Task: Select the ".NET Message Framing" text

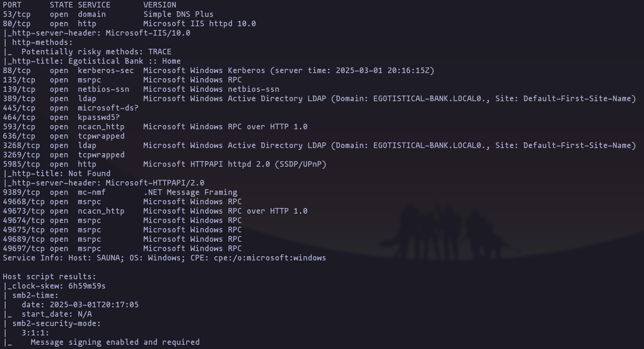Action: (190, 192)
